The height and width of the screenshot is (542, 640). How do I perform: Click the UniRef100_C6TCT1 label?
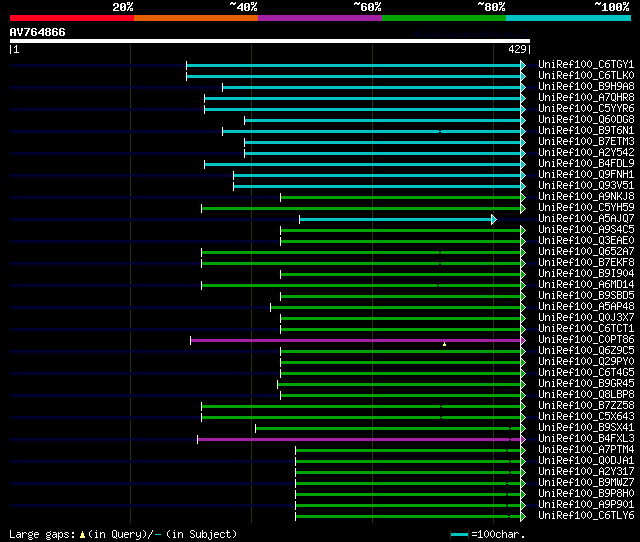click(x=586, y=329)
